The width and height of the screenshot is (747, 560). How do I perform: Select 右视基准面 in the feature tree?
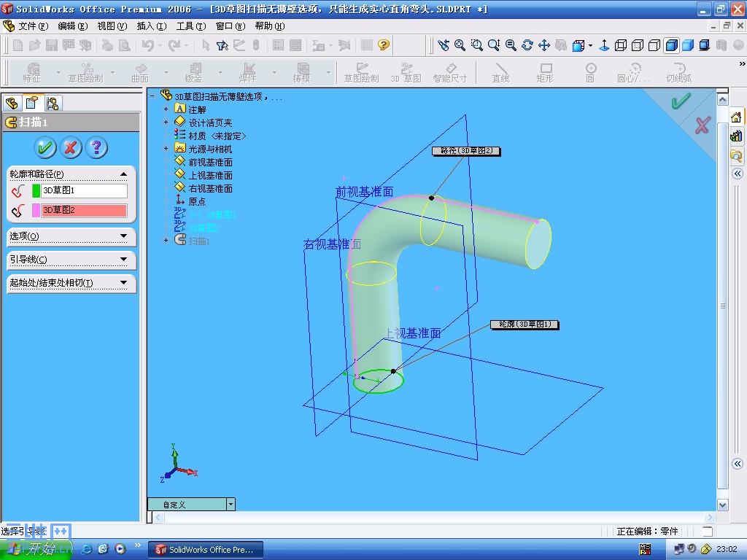210,189
